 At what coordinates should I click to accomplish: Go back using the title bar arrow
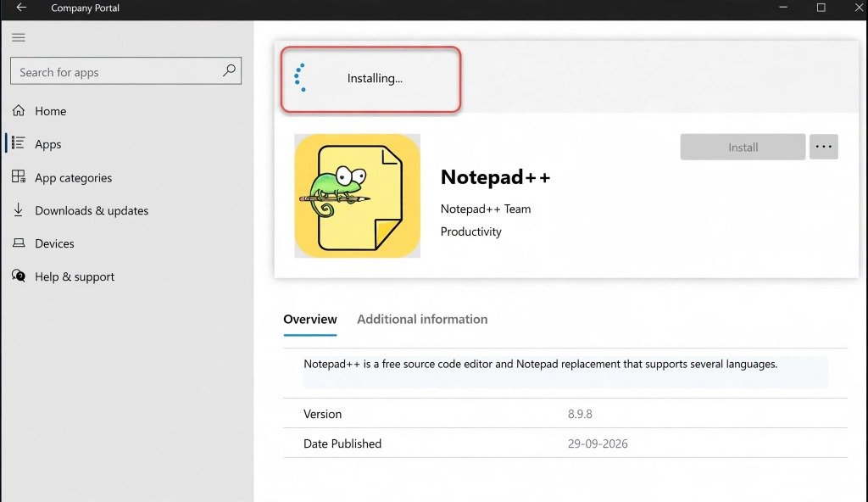pos(21,8)
